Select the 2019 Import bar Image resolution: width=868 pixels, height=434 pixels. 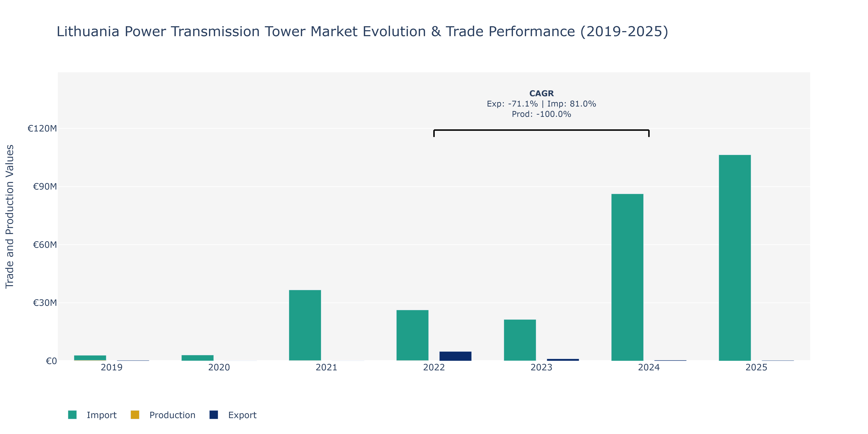click(x=90, y=358)
